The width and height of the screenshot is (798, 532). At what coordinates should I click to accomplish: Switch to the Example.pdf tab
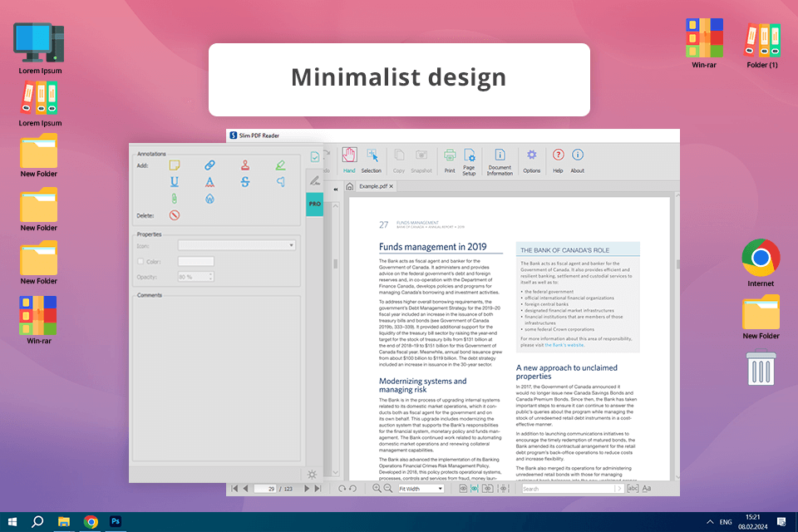coord(373,187)
